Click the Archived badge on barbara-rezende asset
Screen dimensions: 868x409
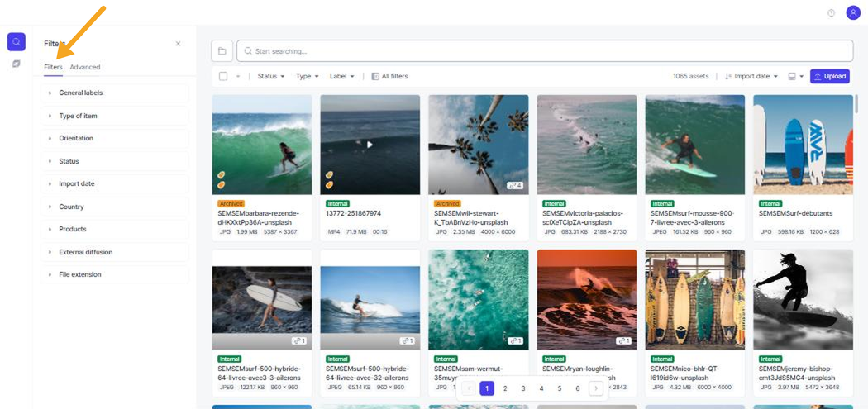click(x=231, y=203)
